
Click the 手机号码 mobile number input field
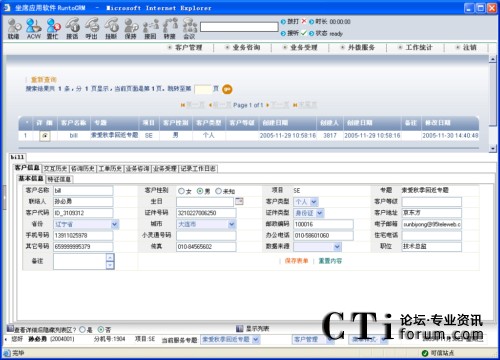(x=83, y=236)
